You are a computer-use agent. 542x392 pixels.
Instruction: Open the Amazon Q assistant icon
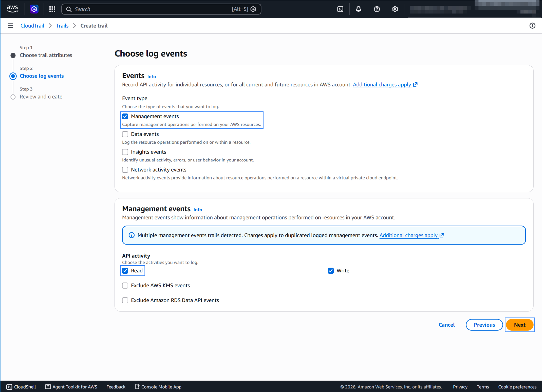point(34,9)
